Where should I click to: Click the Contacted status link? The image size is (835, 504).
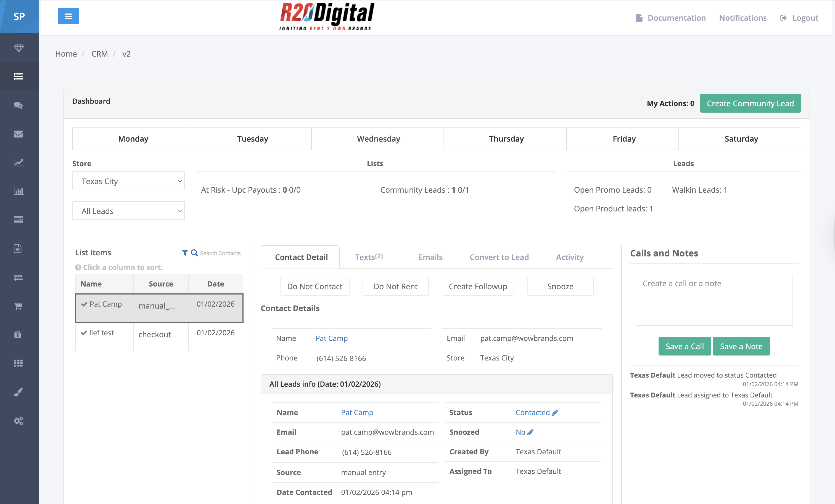532,413
